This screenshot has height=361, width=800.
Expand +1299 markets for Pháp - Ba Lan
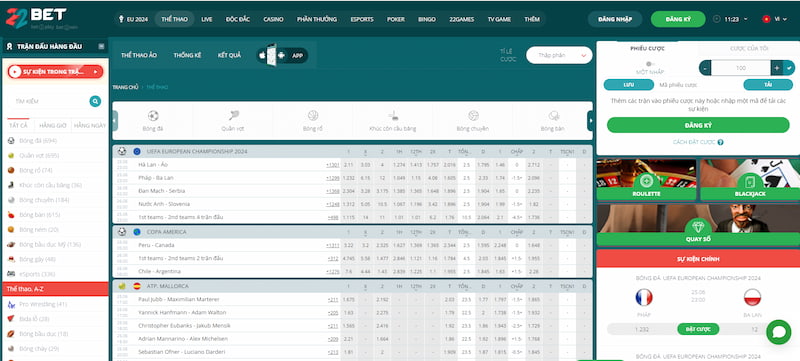(x=333, y=178)
